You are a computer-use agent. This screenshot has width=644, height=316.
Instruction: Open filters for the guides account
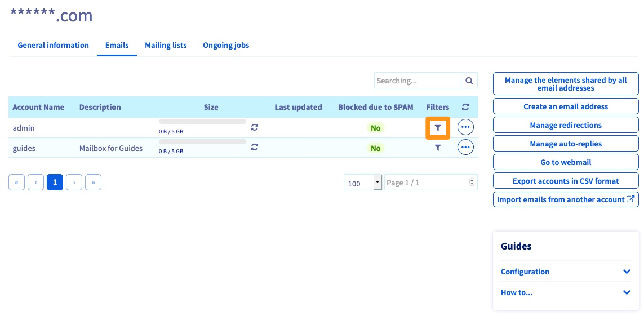pyautogui.click(x=438, y=148)
